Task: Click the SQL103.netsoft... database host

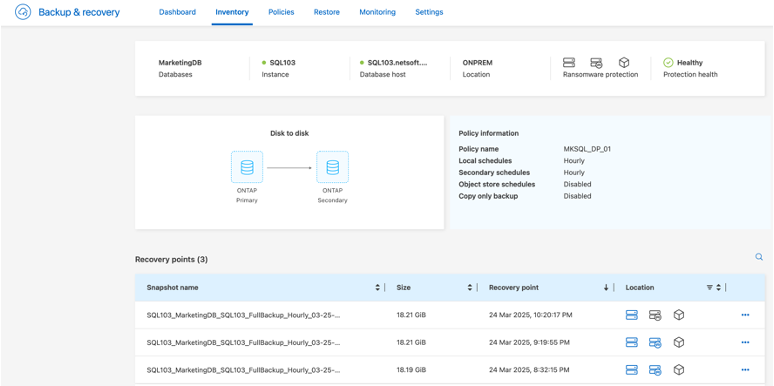Action: coord(397,63)
